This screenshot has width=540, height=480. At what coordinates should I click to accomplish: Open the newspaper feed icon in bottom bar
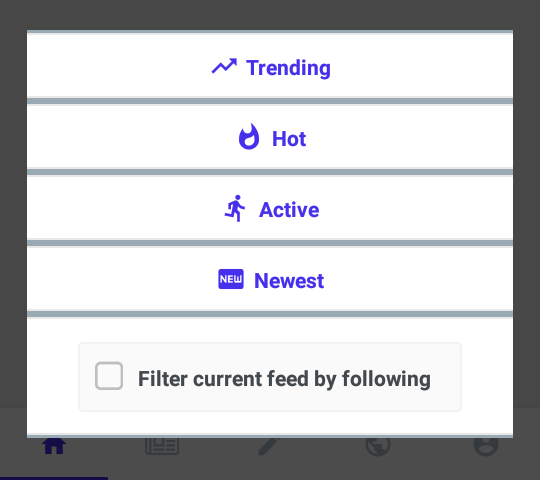tap(162, 446)
